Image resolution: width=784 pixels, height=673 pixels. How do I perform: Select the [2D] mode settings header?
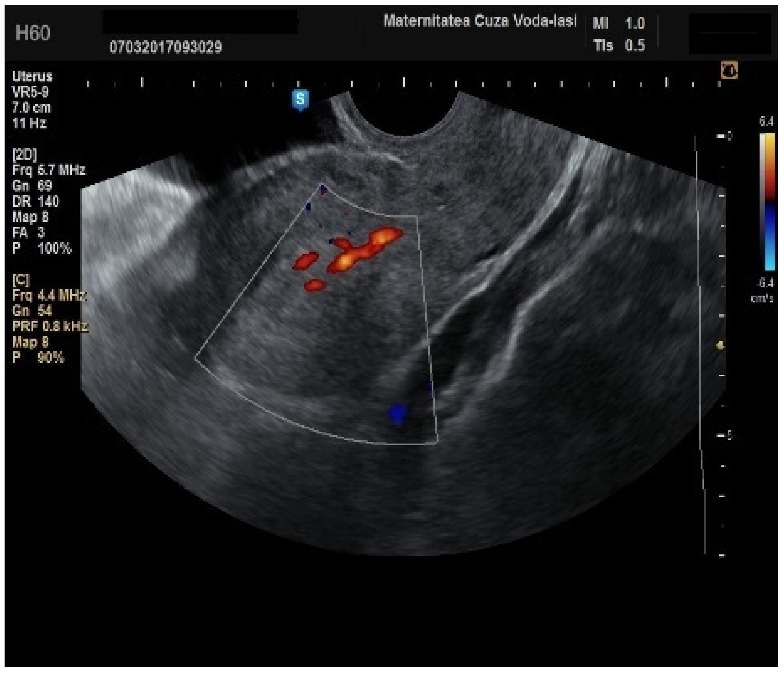(x=24, y=154)
